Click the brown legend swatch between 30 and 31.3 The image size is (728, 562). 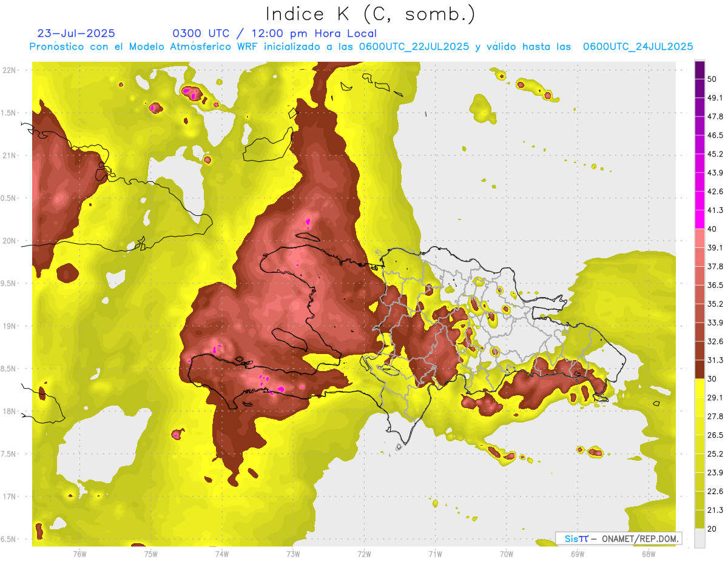[699, 369]
